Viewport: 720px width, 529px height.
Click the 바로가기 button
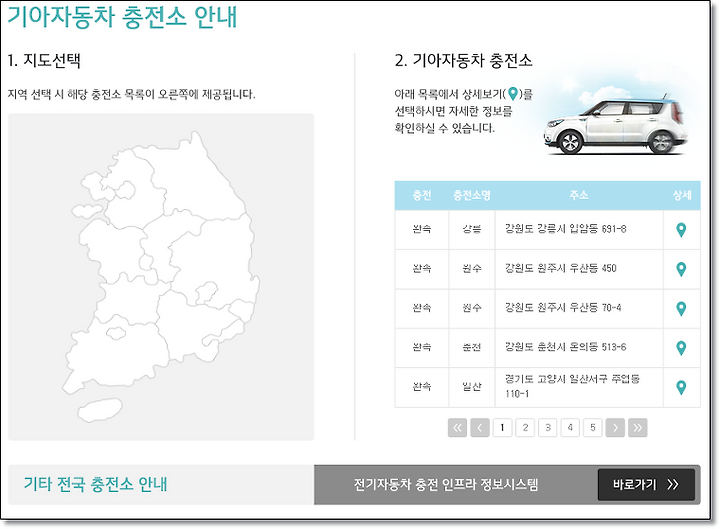[x=646, y=484]
